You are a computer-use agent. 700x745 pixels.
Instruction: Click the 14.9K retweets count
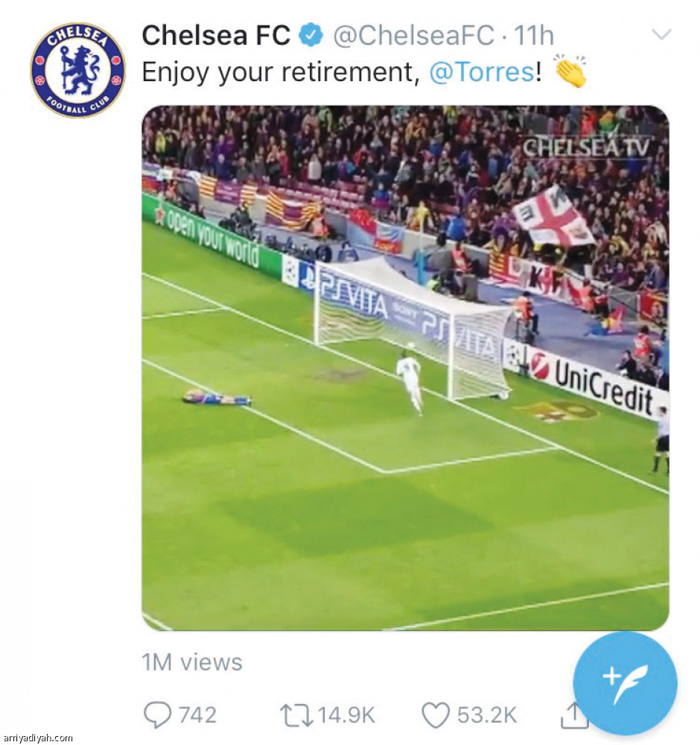tap(346, 716)
